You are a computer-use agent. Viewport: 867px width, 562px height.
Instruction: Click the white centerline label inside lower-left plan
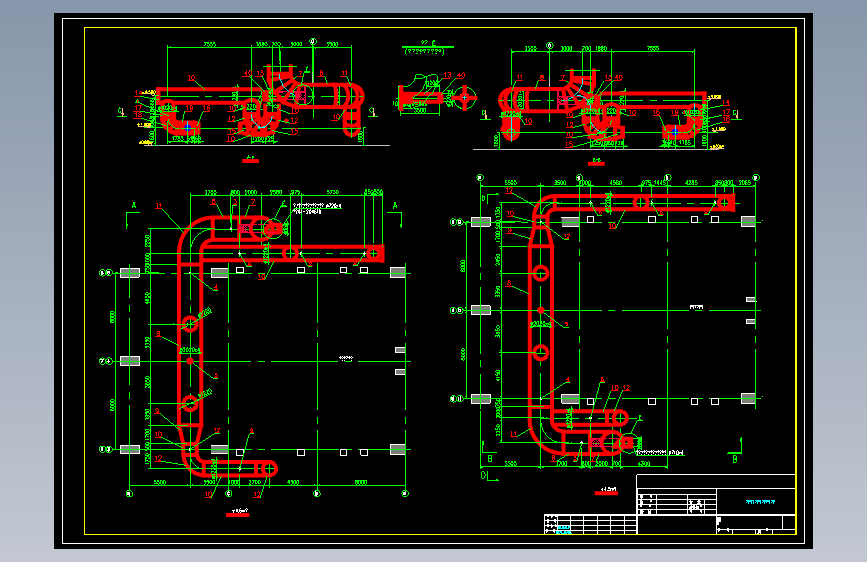point(346,358)
